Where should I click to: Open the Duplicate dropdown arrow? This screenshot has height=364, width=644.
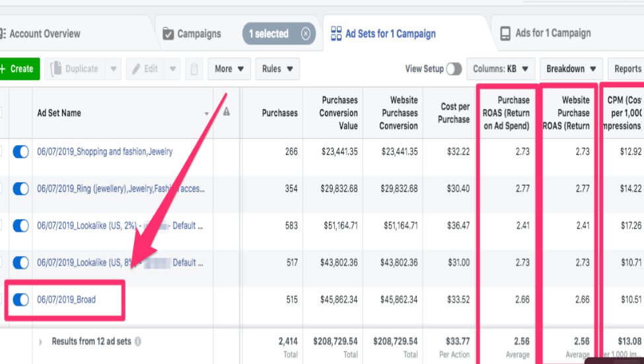[114, 69]
